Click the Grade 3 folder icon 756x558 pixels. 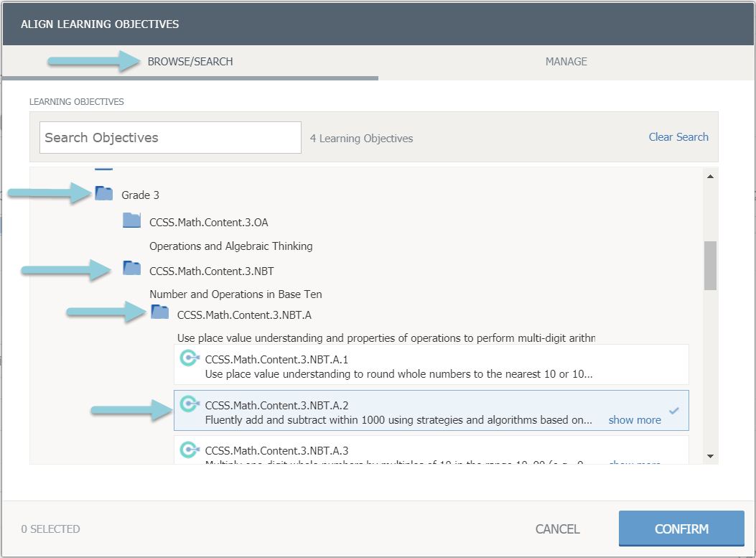104,194
